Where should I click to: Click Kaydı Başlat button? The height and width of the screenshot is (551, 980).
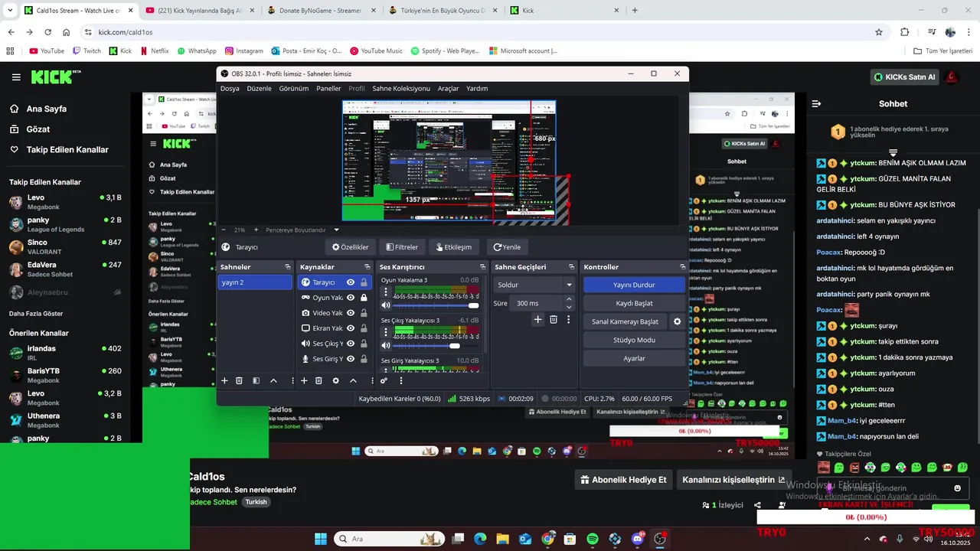point(634,303)
